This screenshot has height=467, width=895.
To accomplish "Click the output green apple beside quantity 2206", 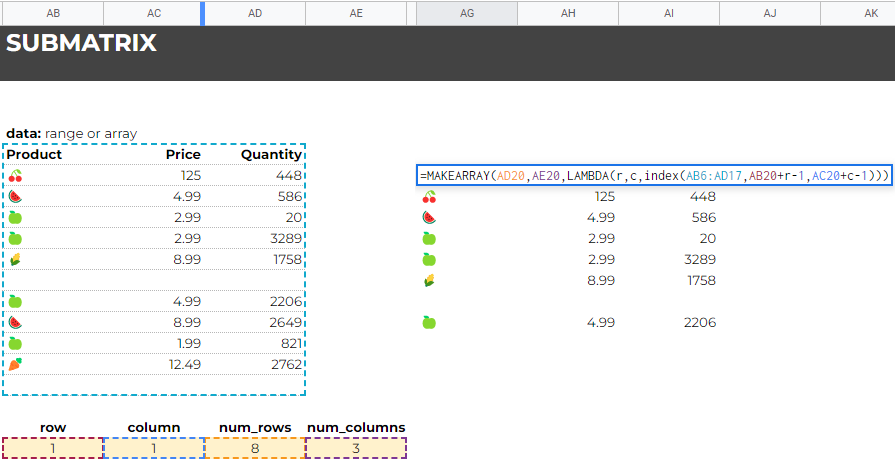I will pyautogui.click(x=429, y=323).
